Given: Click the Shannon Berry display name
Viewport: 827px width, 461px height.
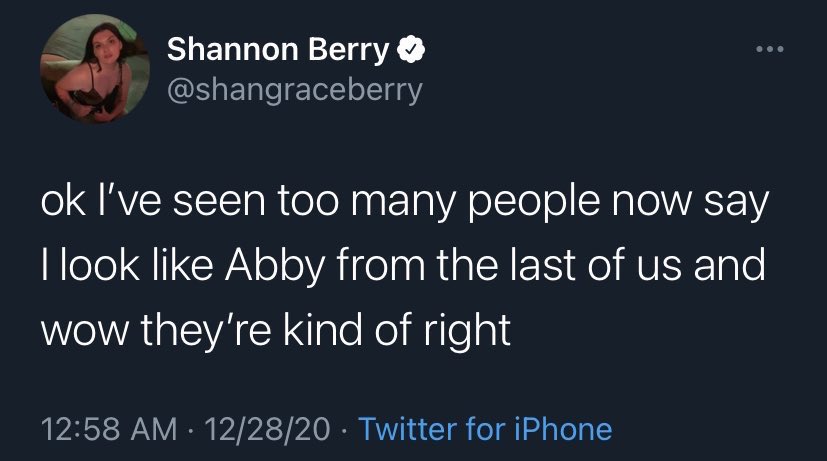Looking at the screenshot, I should click(x=280, y=50).
